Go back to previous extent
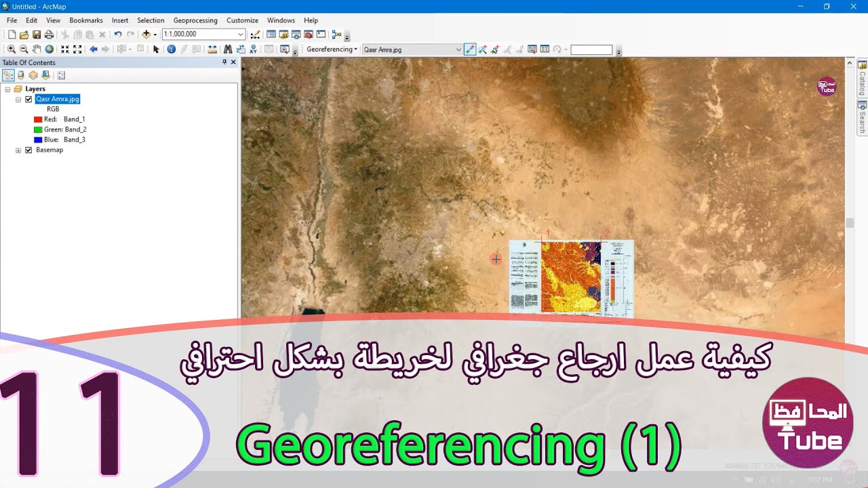 pos(94,49)
